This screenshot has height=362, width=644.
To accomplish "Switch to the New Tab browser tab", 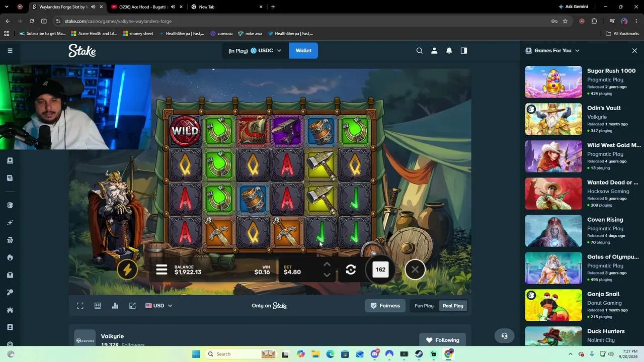I will 227,7.
